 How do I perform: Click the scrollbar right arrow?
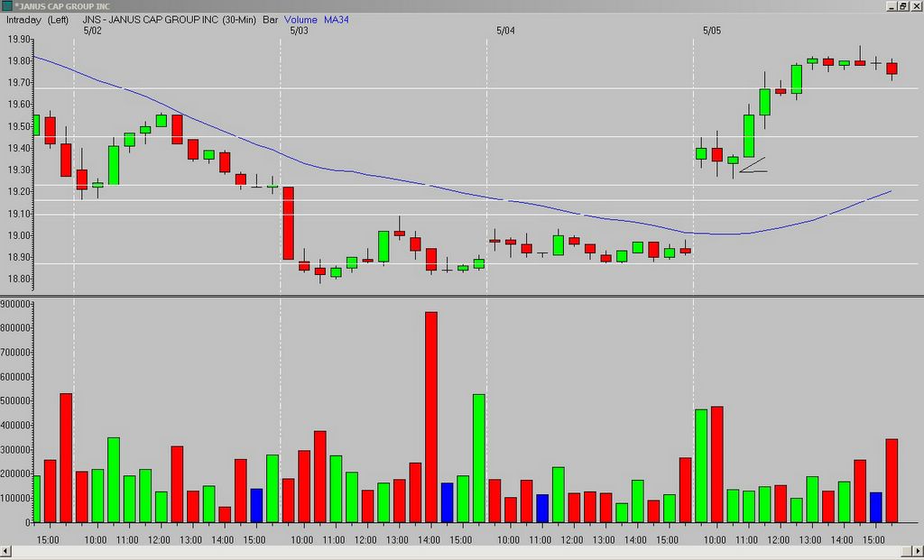pyautogui.click(x=918, y=552)
